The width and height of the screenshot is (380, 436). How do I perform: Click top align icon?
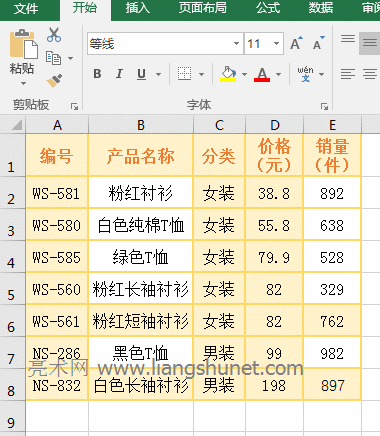pyautogui.click(x=348, y=39)
